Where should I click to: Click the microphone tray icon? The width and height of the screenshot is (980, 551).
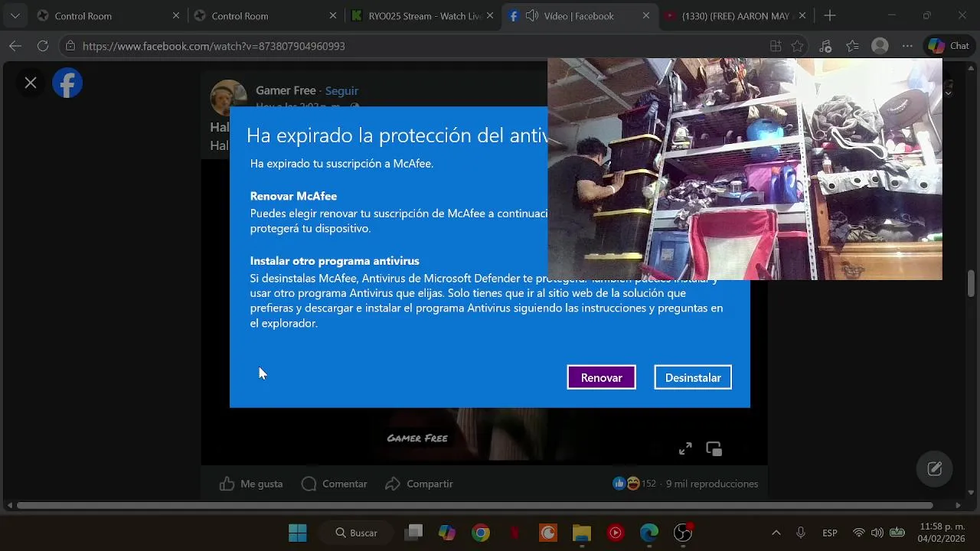[x=801, y=533]
